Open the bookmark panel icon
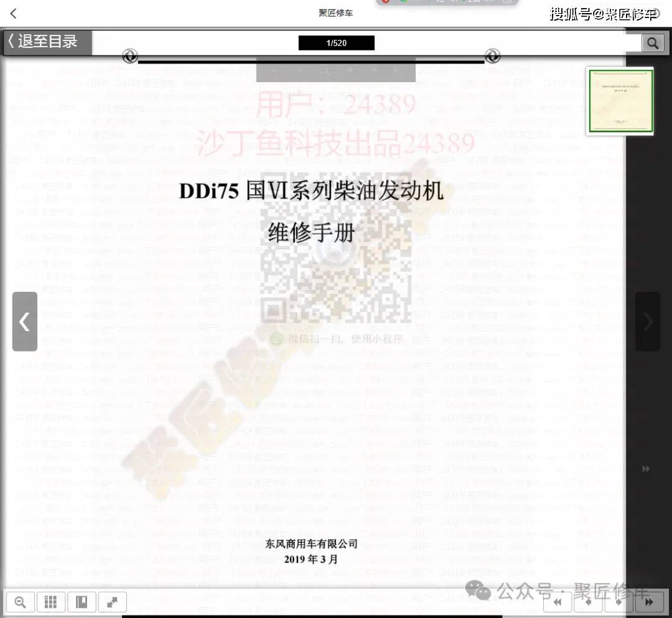This screenshot has height=618, width=672. 82,602
